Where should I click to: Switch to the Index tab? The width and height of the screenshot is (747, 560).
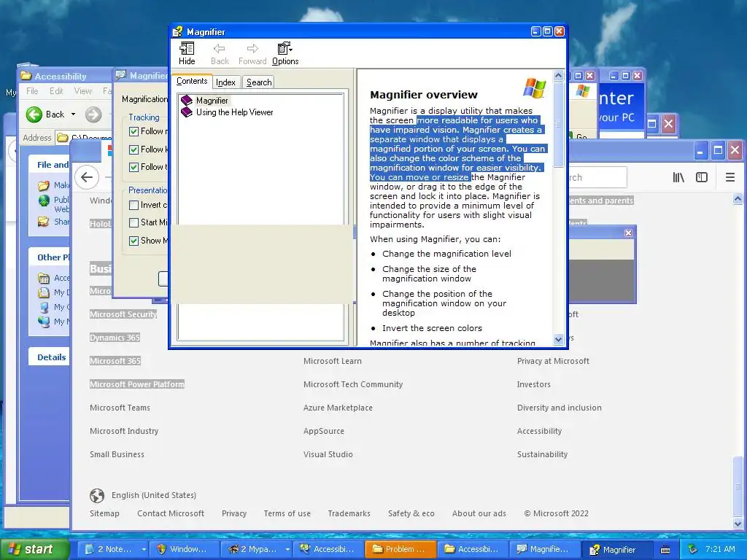pyautogui.click(x=226, y=82)
